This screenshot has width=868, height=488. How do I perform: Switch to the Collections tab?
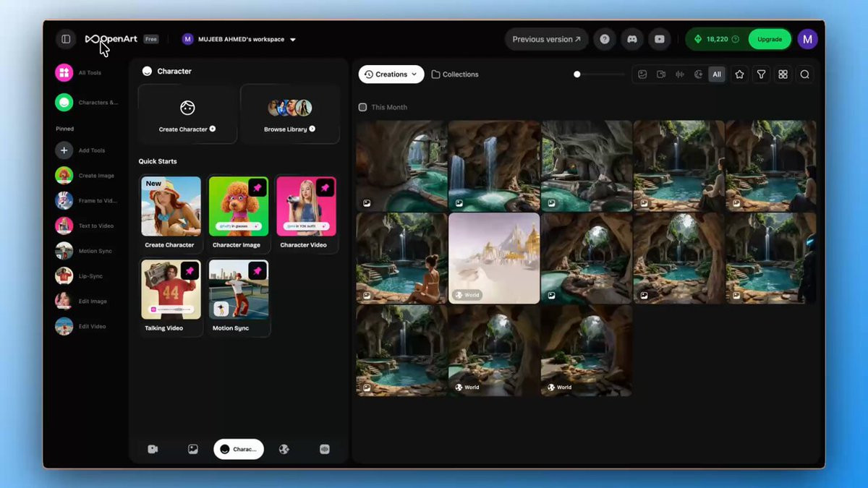coord(455,74)
